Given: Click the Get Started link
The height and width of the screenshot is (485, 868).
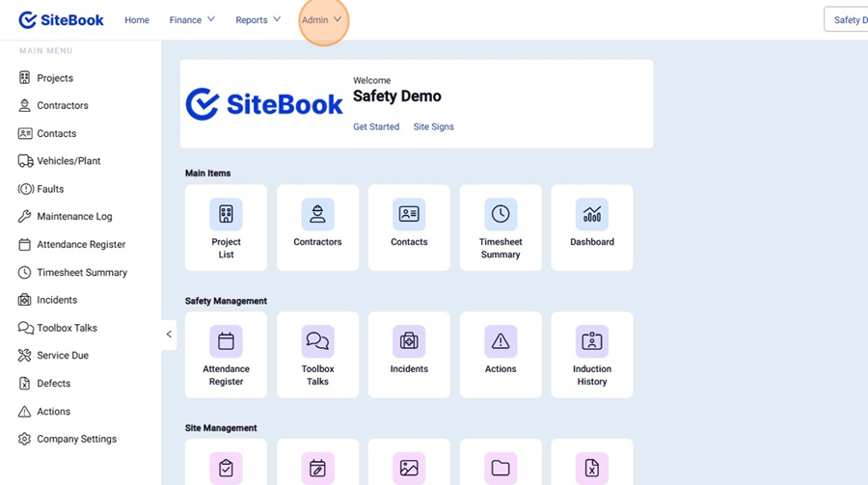Looking at the screenshot, I should point(376,127).
